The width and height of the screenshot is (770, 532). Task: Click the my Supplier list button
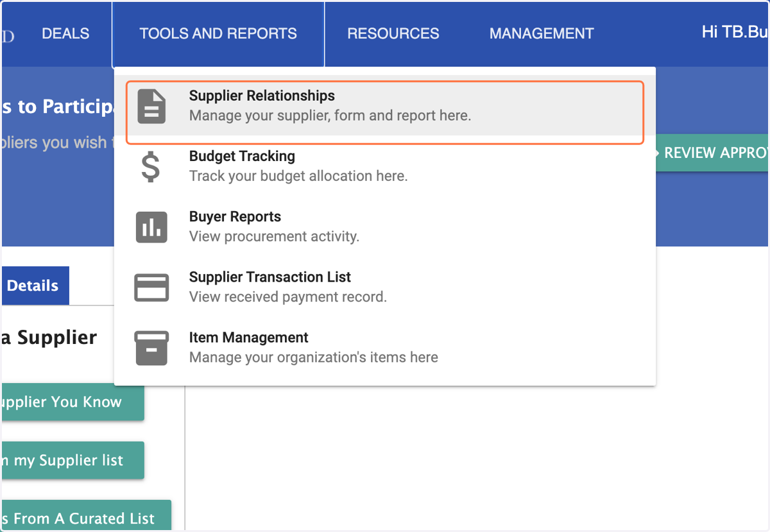point(73,460)
